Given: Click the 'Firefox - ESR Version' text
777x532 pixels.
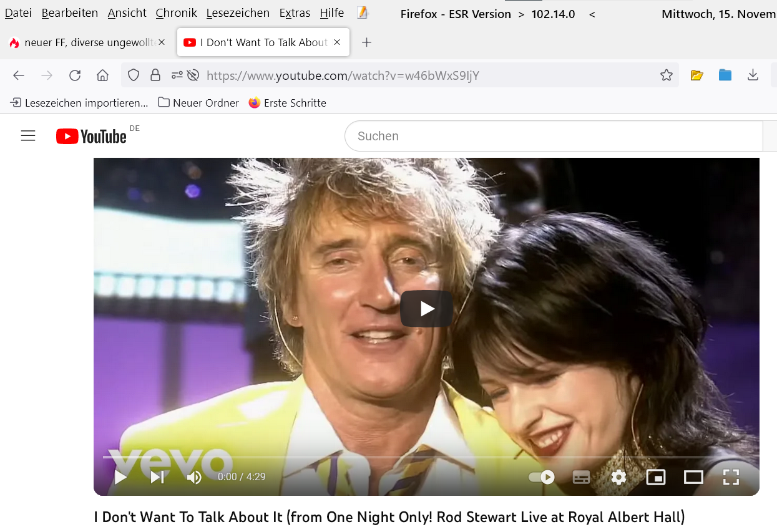Looking at the screenshot, I should pyautogui.click(x=456, y=14).
